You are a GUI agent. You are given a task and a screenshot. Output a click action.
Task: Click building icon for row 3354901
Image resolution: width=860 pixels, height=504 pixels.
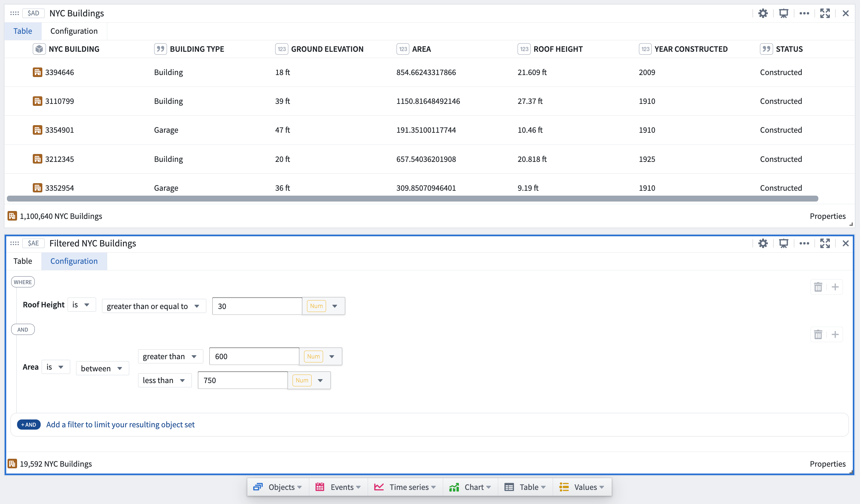click(x=37, y=130)
